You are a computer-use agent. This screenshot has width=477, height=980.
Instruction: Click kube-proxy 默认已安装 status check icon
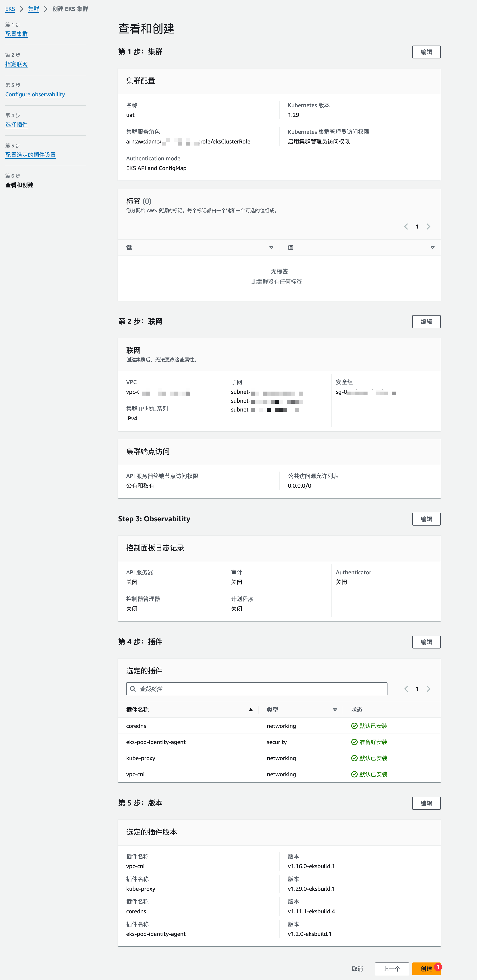tap(354, 758)
